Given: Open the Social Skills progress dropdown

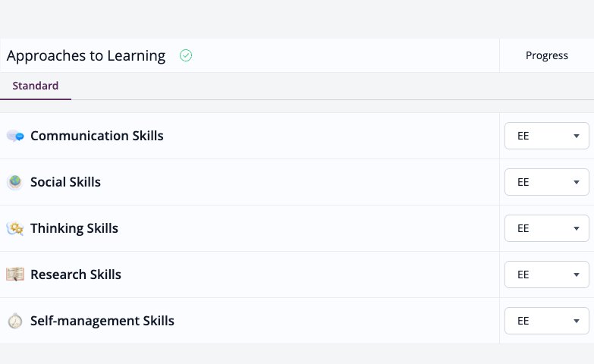Looking at the screenshot, I should 547,182.
